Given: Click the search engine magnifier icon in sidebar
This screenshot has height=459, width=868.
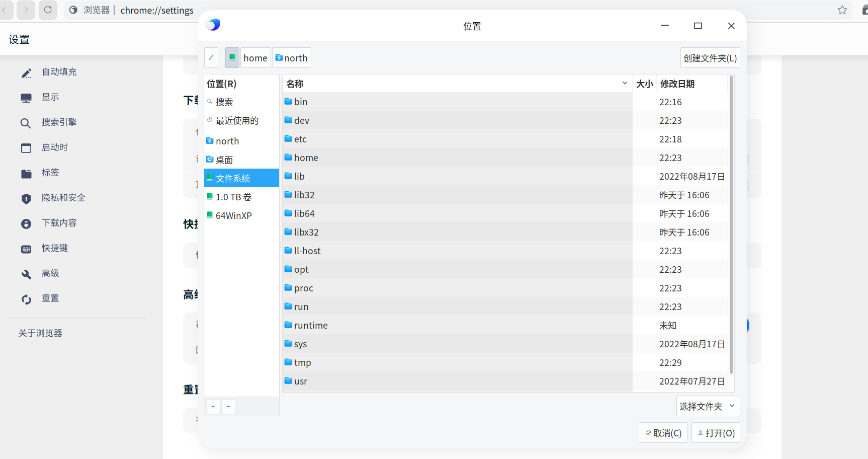Looking at the screenshot, I should click(x=26, y=123).
